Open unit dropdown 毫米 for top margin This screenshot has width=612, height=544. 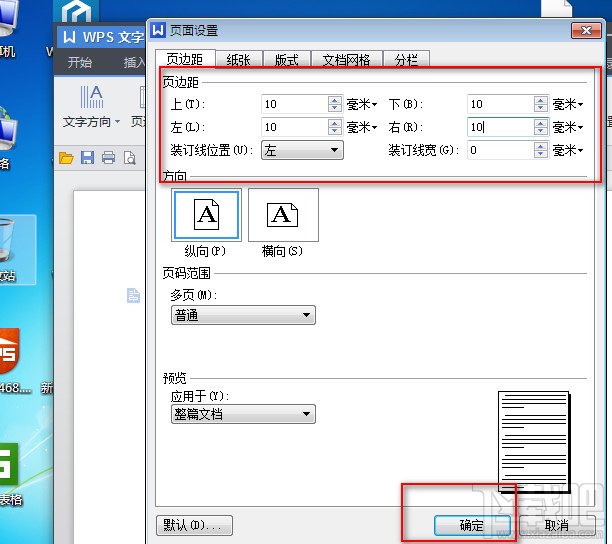(361, 104)
